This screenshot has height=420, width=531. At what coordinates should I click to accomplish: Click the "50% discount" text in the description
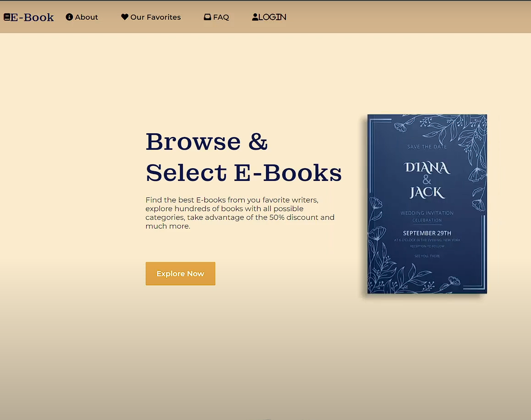point(294,217)
